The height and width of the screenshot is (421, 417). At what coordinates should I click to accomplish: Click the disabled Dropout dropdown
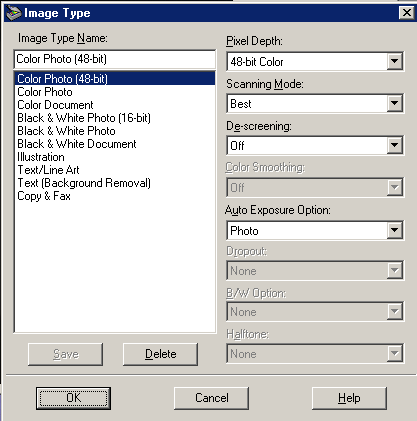tap(315, 271)
